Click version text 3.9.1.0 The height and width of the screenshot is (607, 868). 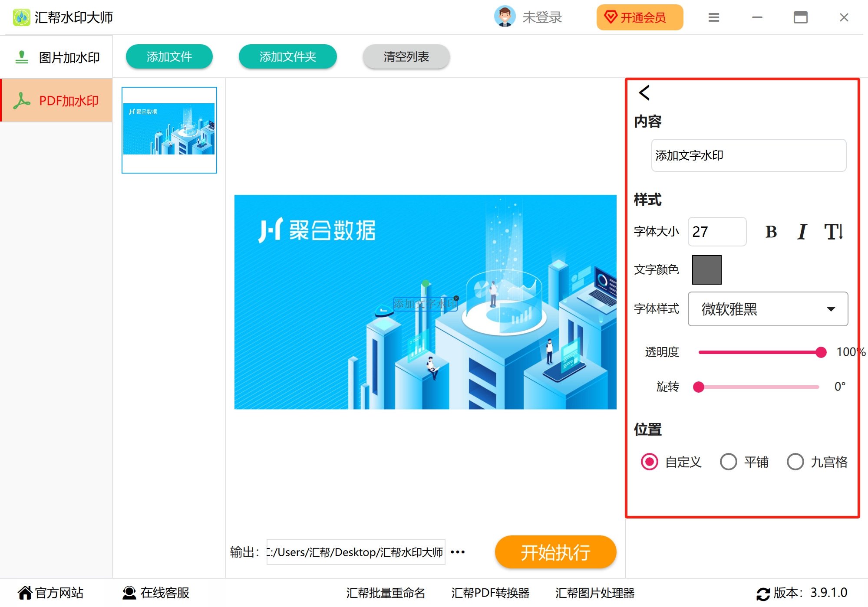tap(829, 593)
